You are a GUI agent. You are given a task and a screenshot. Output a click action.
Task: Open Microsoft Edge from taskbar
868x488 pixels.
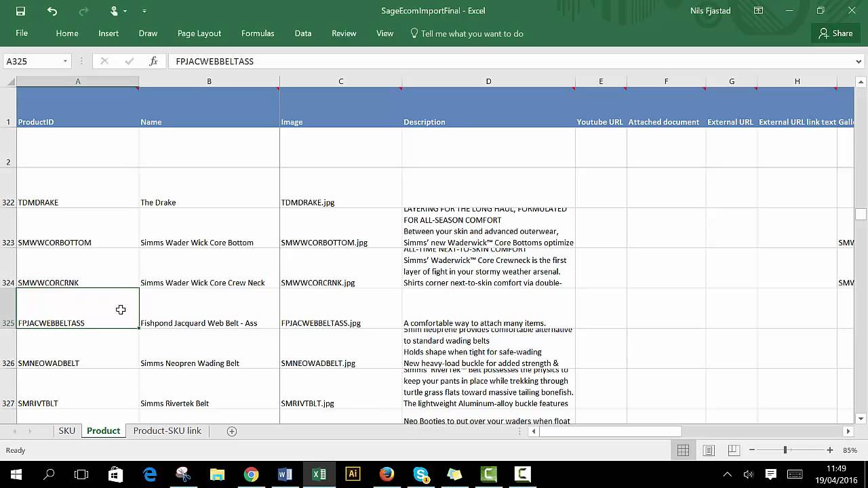(150, 474)
